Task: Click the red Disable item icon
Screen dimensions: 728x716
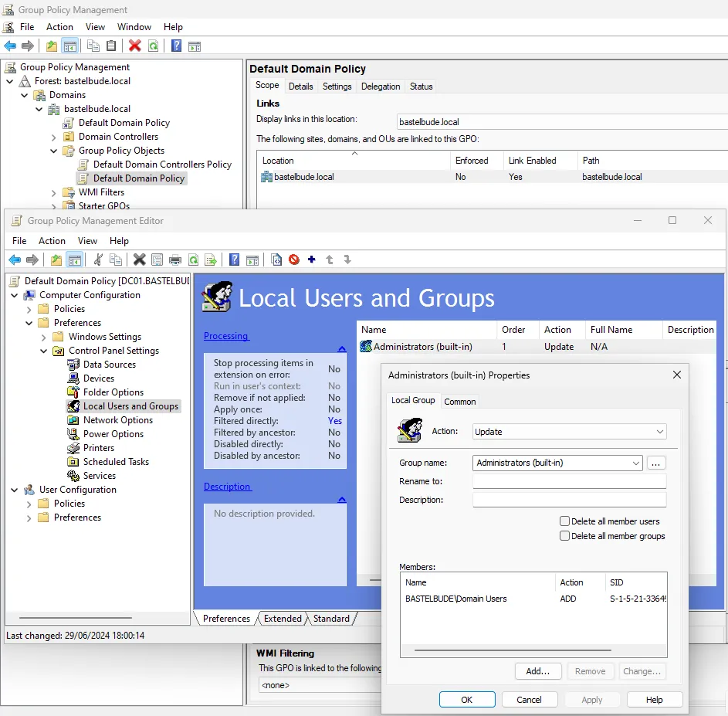Action: (x=294, y=260)
